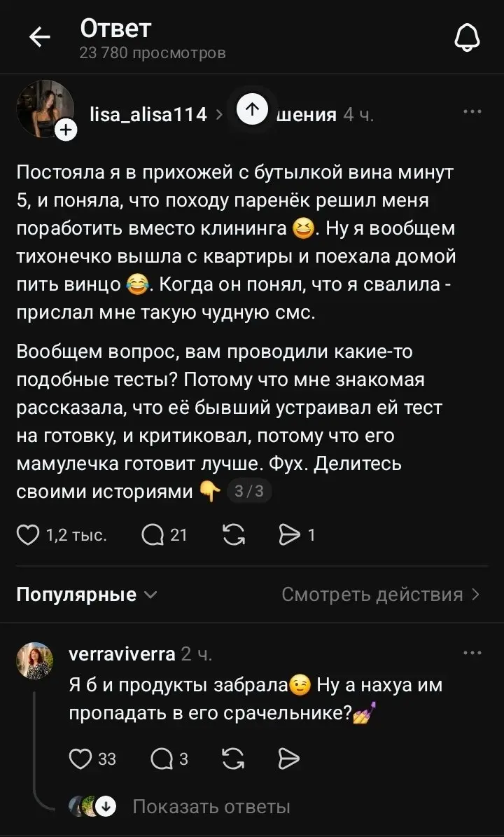Repost the main post
The image size is (504, 837).
pyautogui.click(x=234, y=535)
